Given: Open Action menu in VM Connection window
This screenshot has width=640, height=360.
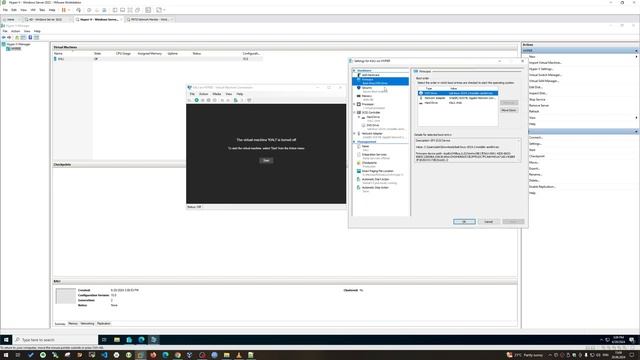Looking at the screenshot, I should click(203, 94).
